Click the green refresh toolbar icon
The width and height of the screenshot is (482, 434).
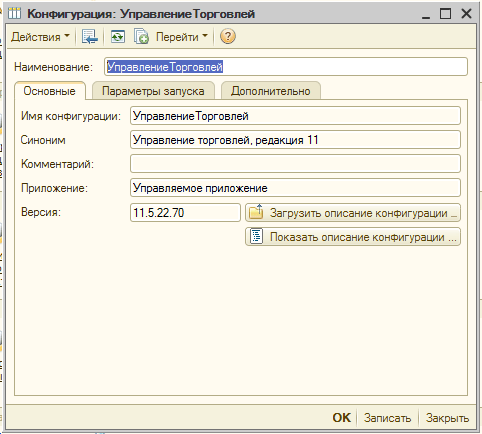pos(118,36)
